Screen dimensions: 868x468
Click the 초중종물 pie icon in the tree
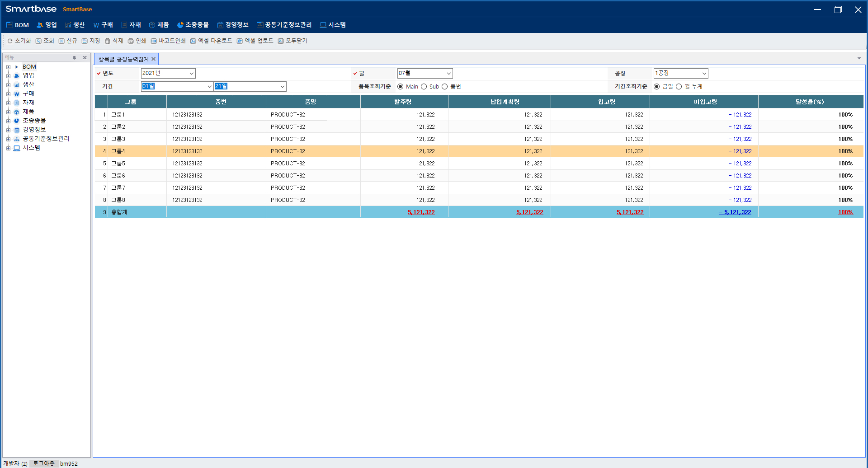17,121
